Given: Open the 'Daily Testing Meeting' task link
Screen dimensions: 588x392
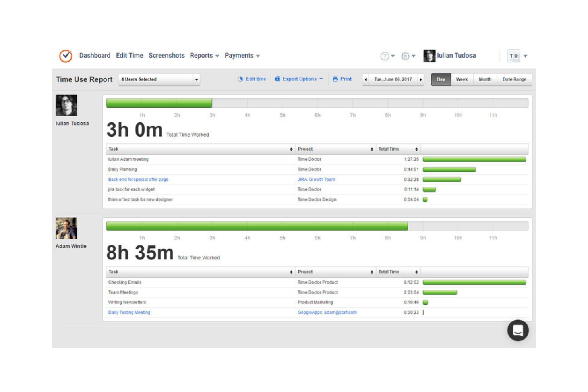Looking at the screenshot, I should [129, 313].
